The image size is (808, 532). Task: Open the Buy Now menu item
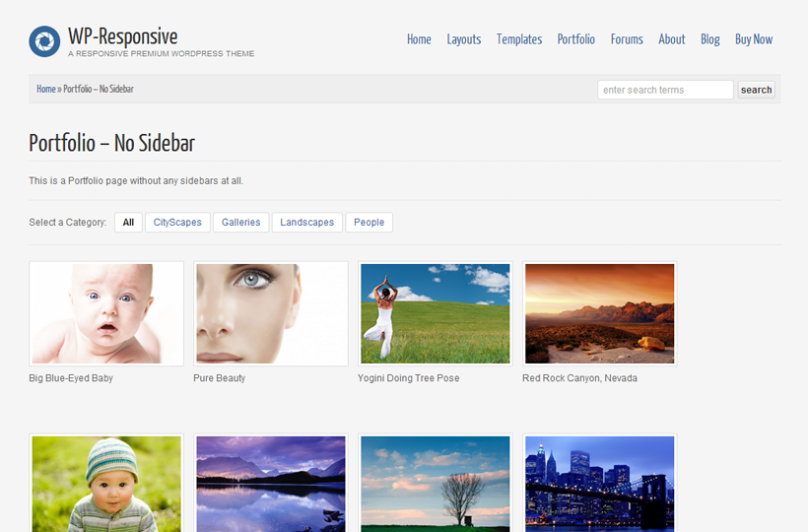pos(754,39)
